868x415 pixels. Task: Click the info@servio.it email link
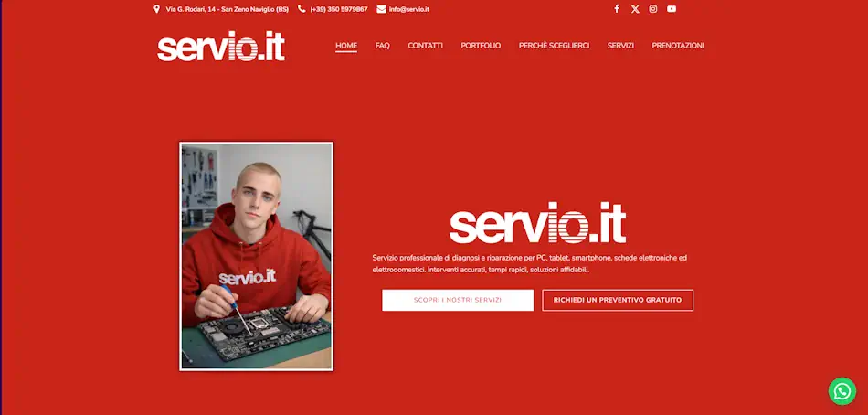409,9
